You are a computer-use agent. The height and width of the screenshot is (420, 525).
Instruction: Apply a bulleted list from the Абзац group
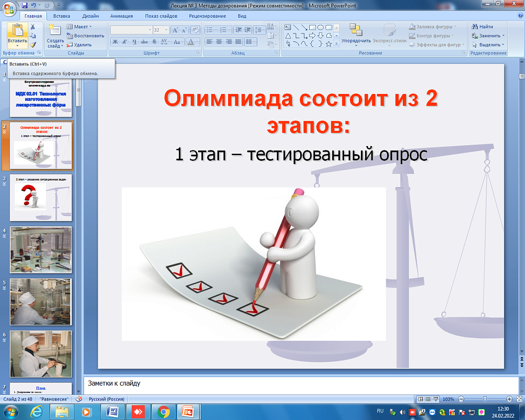(x=209, y=30)
